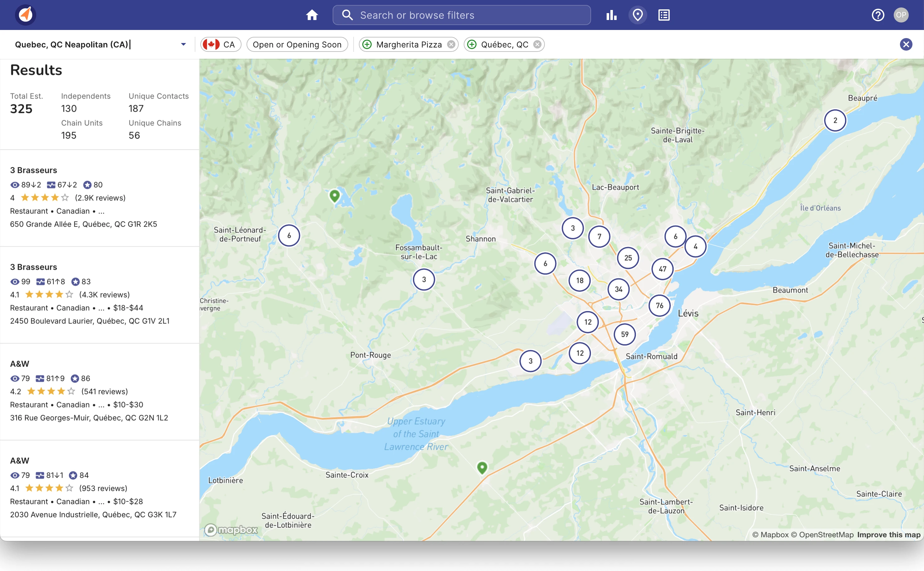Click the Unique Contacts 187 value

point(136,109)
